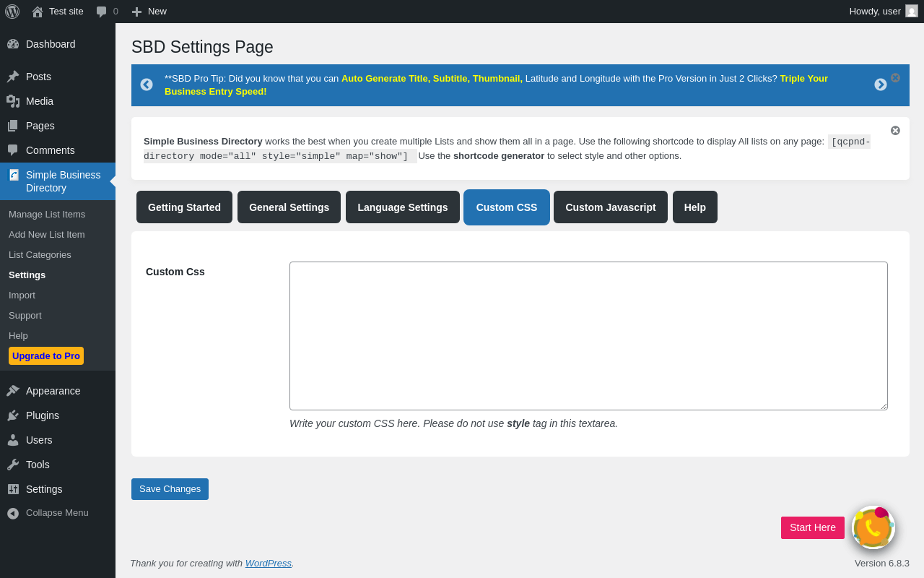The width and height of the screenshot is (924, 578).
Task: Click the Plugins plug icon
Action: pyautogui.click(x=13, y=415)
